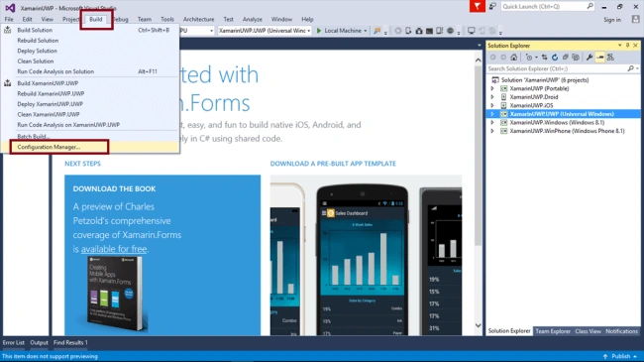Click the Quick Launch search box

[548, 6]
